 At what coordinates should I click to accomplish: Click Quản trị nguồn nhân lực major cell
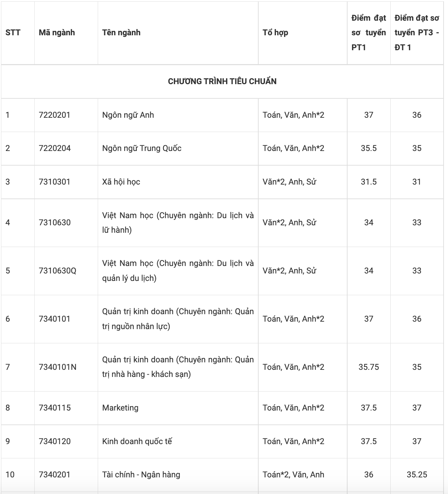pos(178,319)
